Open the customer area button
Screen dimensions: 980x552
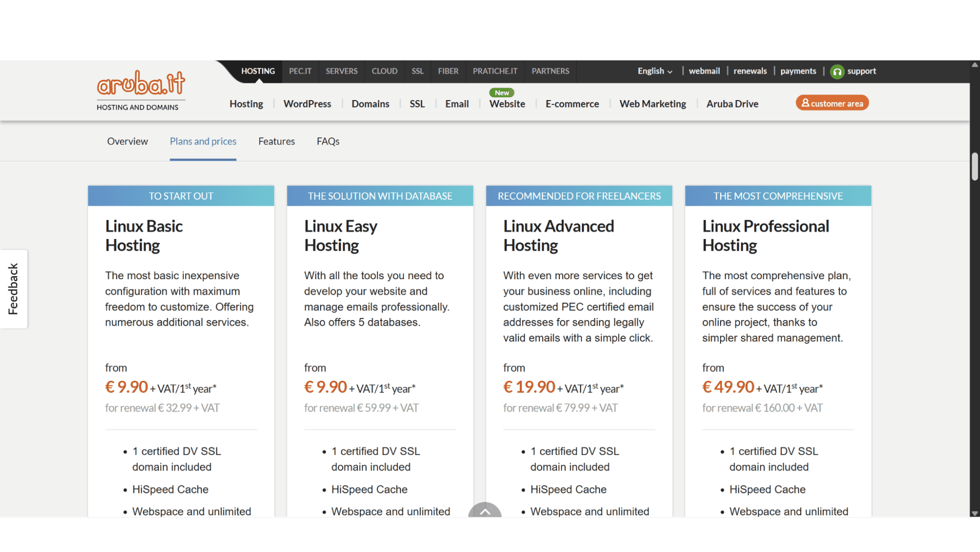pos(832,103)
